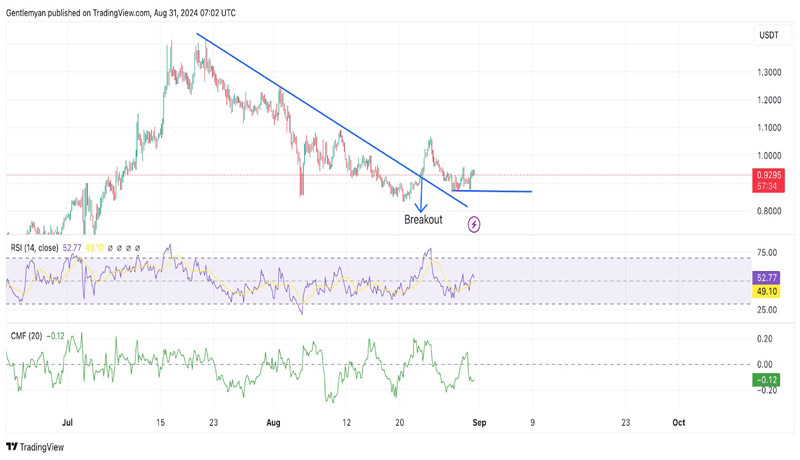Viewport: 800px width, 460px height.
Task: Click the 1.2000 price axis label
Action: click(769, 100)
